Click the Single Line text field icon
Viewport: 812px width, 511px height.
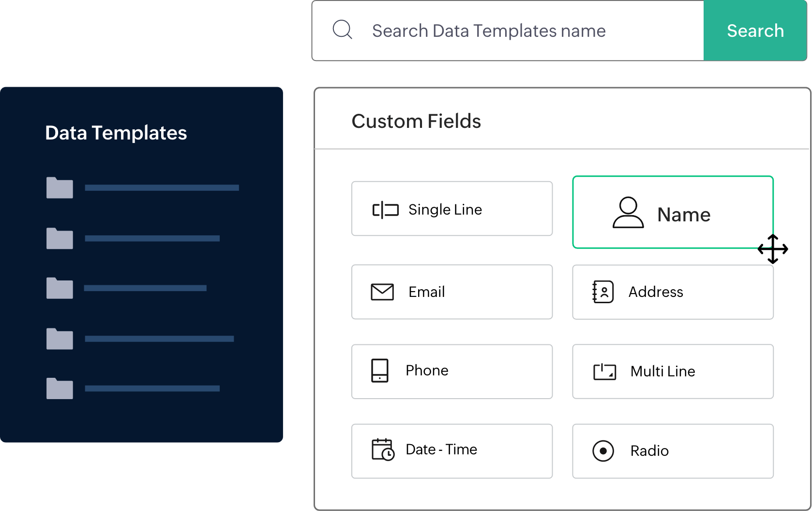[x=385, y=210]
